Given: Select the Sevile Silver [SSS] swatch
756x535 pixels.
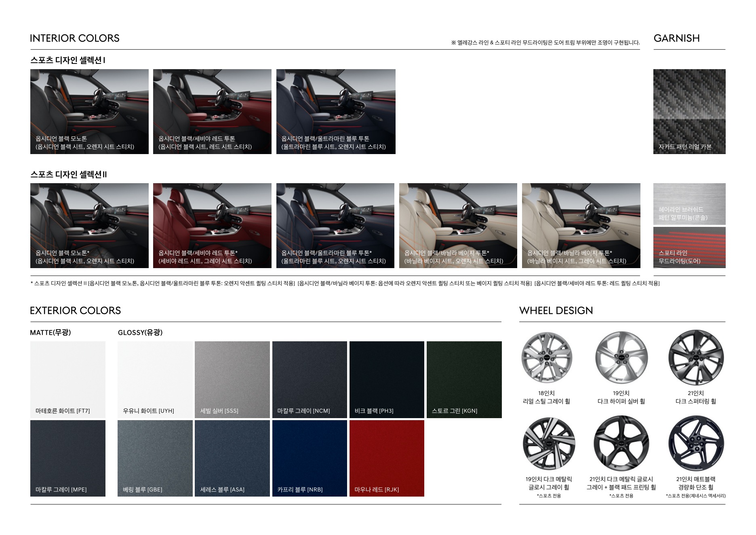Looking at the screenshot, I should pos(232,379).
